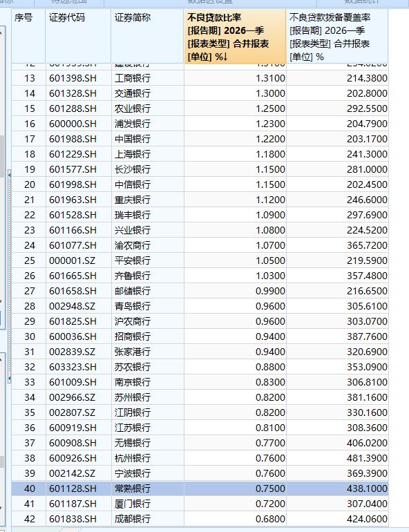Screen dimensions: 409x532
Task: Select 青岛银行 name cell
Action: (148, 306)
